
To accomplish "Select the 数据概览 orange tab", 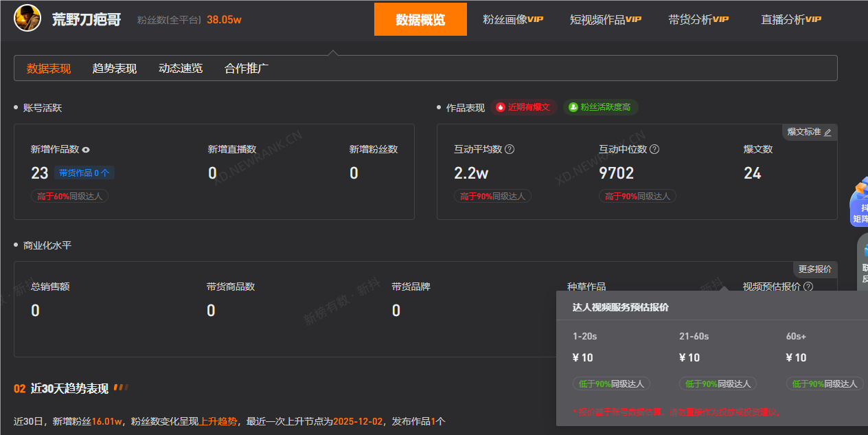I will [x=420, y=19].
